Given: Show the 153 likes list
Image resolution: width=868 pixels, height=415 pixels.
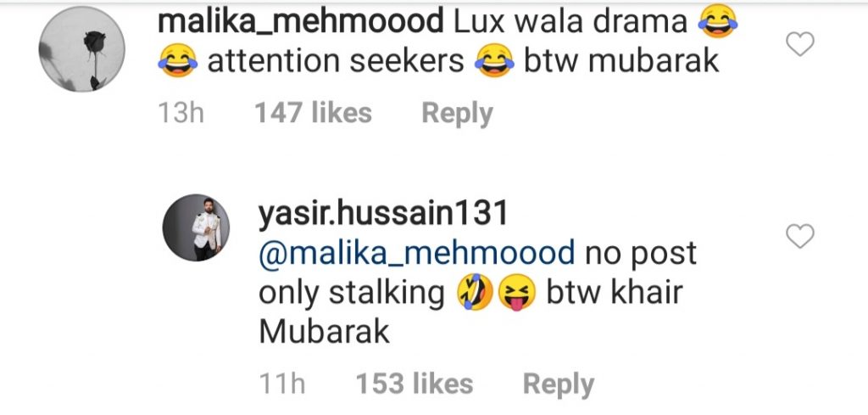Looking at the screenshot, I should (x=414, y=384).
